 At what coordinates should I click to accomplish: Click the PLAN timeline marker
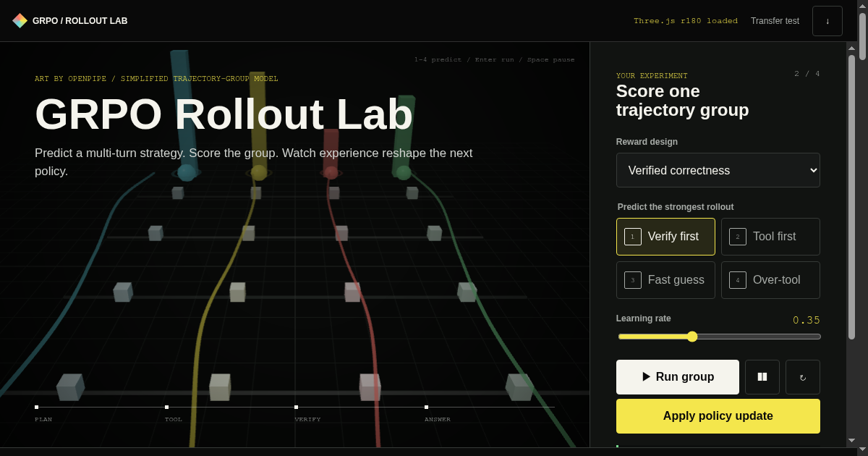tap(37, 407)
